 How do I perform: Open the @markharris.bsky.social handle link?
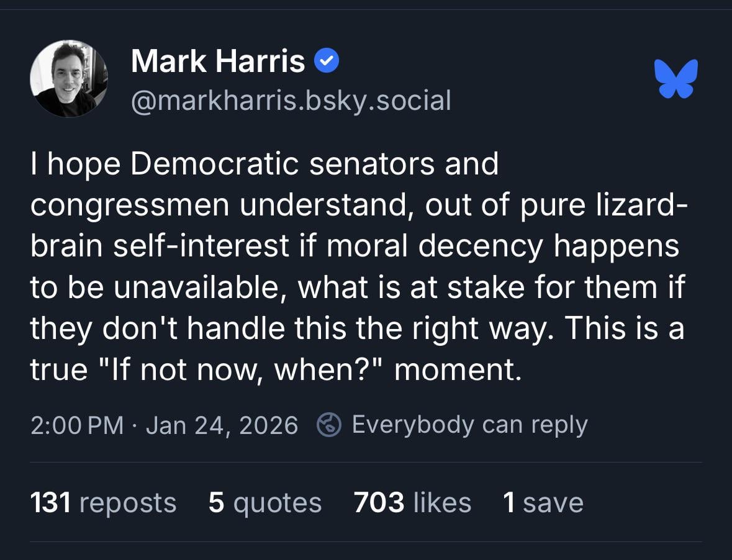coord(291,100)
